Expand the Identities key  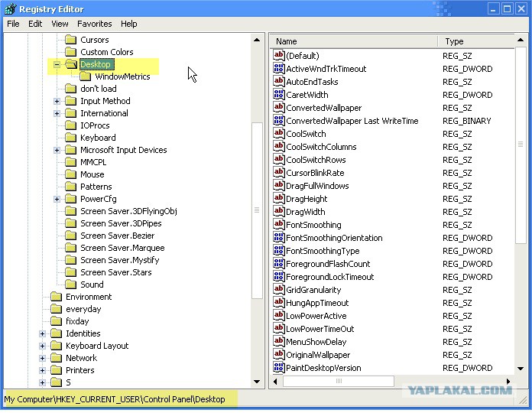[42, 333]
